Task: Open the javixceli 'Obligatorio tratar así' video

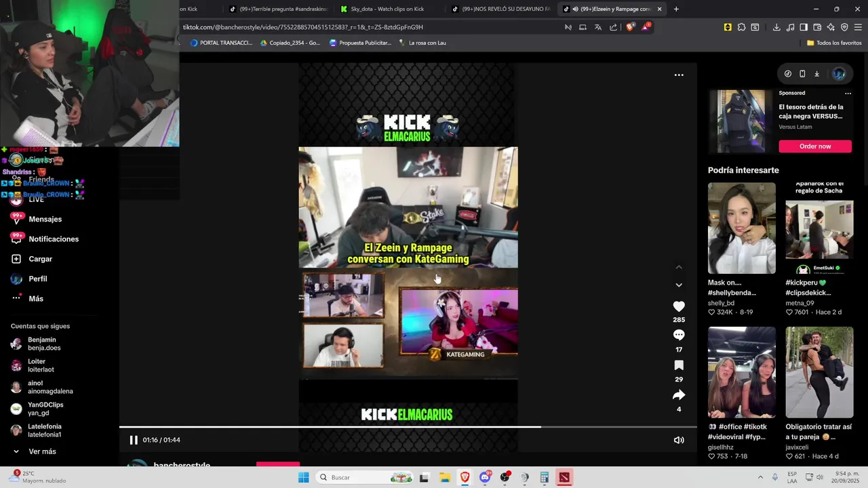Action: [819, 372]
